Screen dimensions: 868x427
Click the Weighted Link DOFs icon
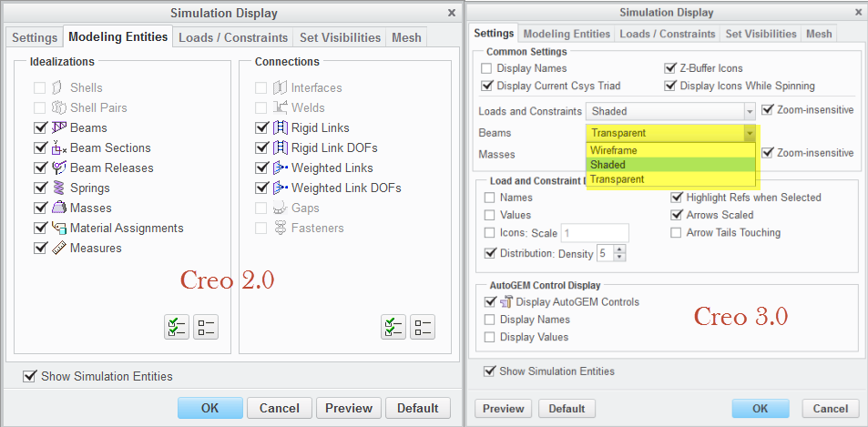tap(281, 188)
